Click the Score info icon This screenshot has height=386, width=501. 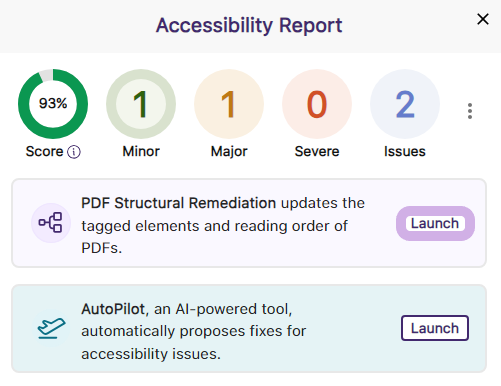pyautogui.click(x=74, y=152)
